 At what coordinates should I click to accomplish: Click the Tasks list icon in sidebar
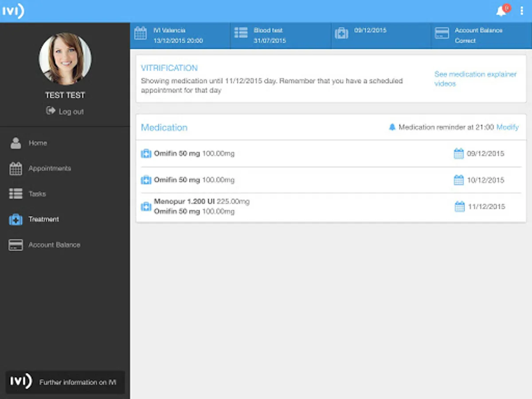[15, 194]
